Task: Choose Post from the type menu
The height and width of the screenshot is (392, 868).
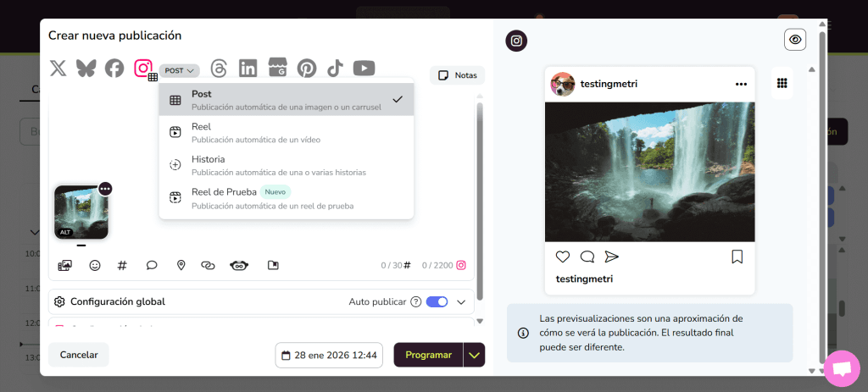Action: point(287,100)
